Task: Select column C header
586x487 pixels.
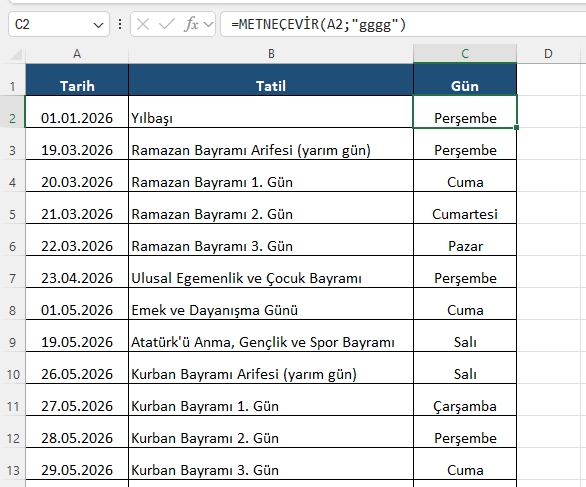Action: point(465,54)
